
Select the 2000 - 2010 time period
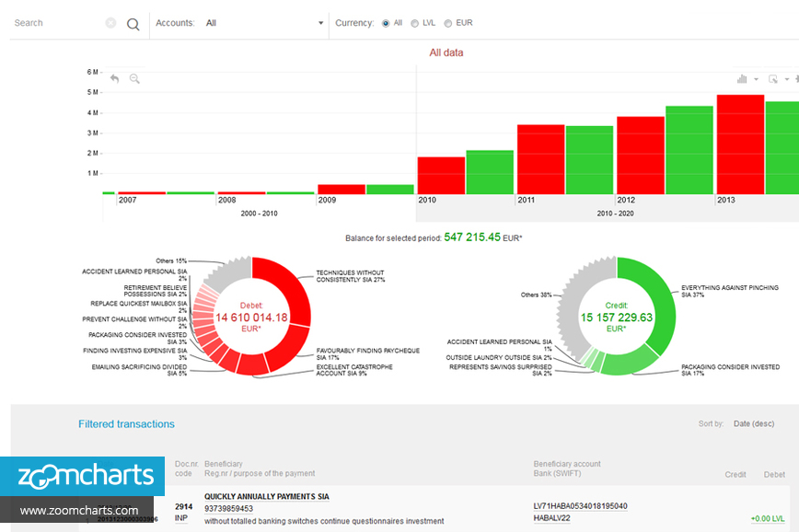[x=258, y=214]
